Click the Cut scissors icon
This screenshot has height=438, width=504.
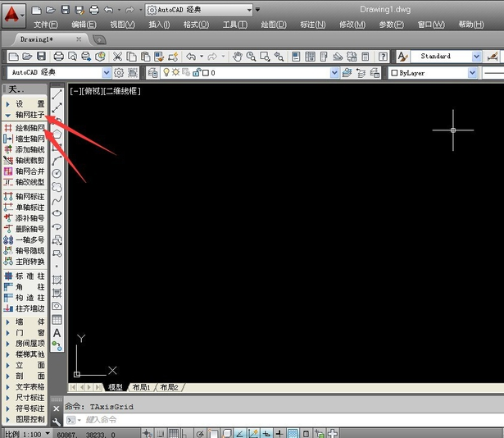[118, 57]
